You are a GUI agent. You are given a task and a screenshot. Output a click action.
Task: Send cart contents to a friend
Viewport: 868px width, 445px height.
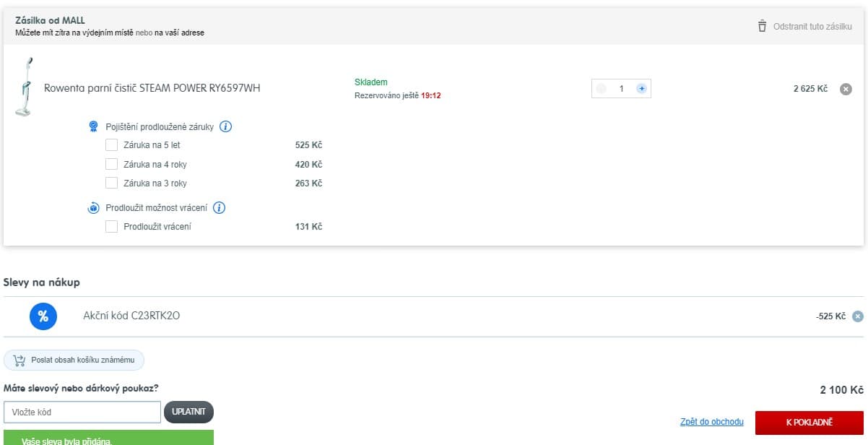(74, 360)
